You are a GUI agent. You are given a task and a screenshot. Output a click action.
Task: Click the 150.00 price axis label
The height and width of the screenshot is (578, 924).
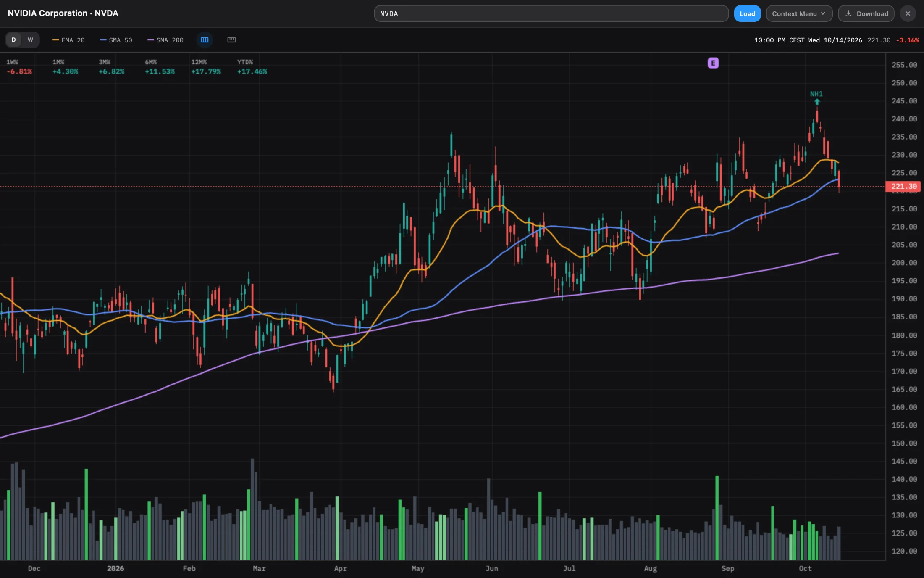tap(904, 443)
